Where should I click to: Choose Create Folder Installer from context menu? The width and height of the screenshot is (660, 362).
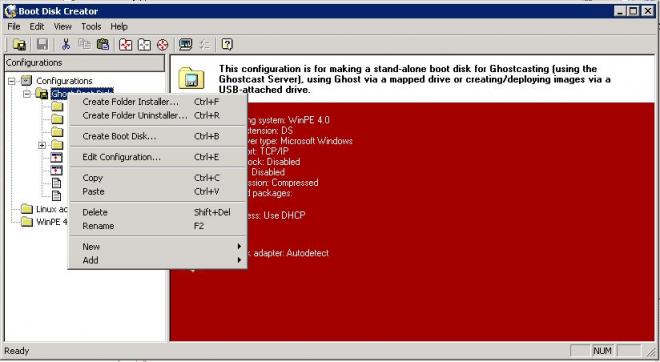coord(157,102)
